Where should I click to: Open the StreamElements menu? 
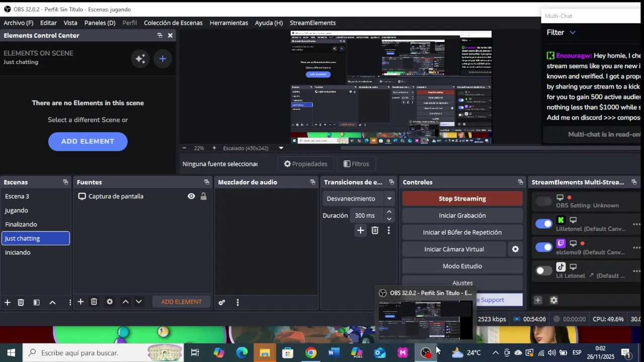tap(312, 23)
